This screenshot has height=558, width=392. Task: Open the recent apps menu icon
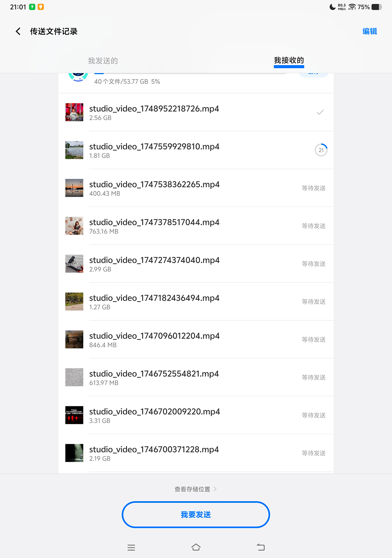pyautogui.click(x=131, y=548)
